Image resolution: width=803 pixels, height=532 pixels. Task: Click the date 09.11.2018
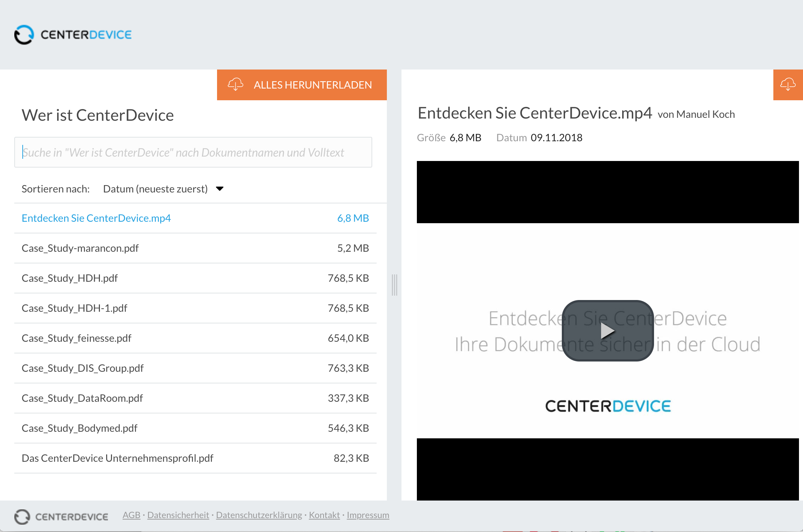pos(556,138)
